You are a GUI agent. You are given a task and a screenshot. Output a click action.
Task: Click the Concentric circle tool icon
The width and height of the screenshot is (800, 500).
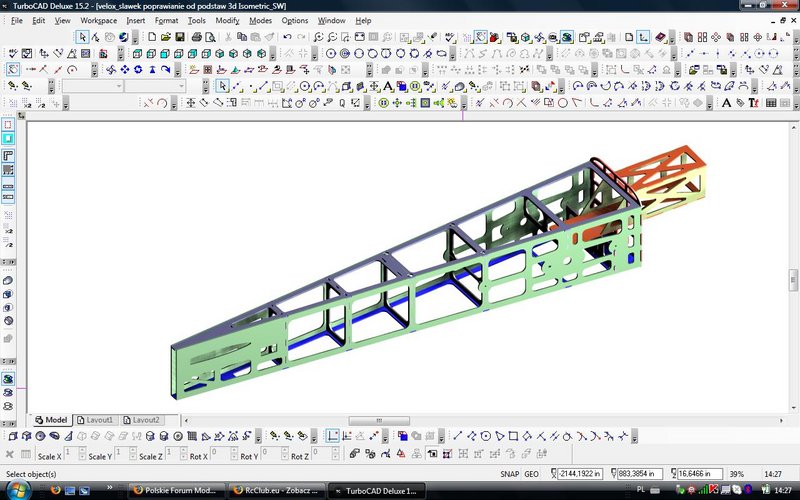(x=344, y=54)
